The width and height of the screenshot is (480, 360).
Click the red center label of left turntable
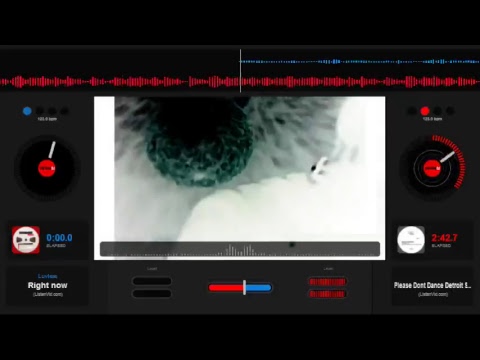(47, 168)
